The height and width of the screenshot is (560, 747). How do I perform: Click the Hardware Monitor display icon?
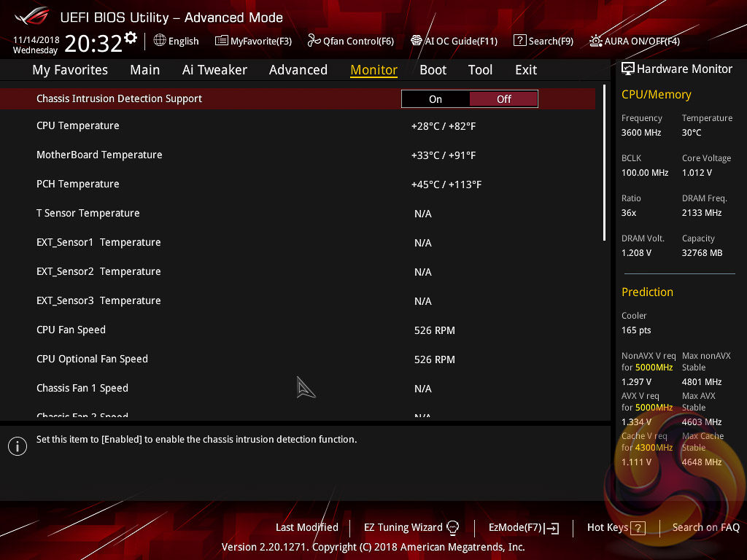pyautogui.click(x=628, y=69)
